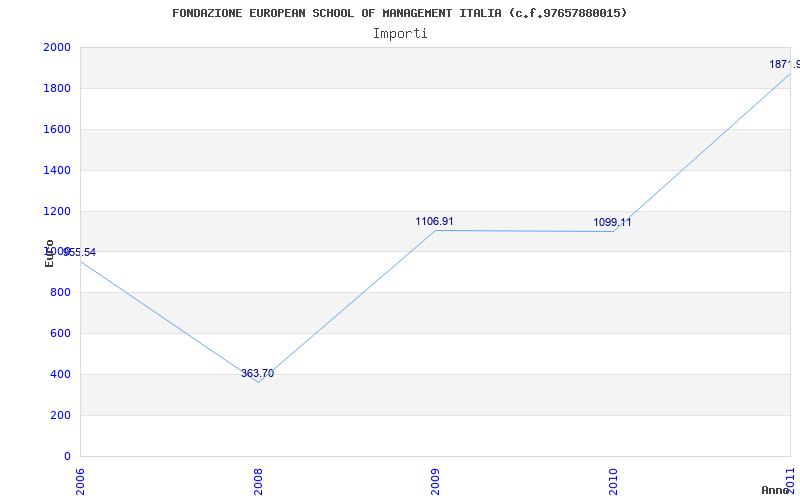Screen dimensions: 800x500
Task: Select the 363.70 data point label
Action: [x=257, y=374]
